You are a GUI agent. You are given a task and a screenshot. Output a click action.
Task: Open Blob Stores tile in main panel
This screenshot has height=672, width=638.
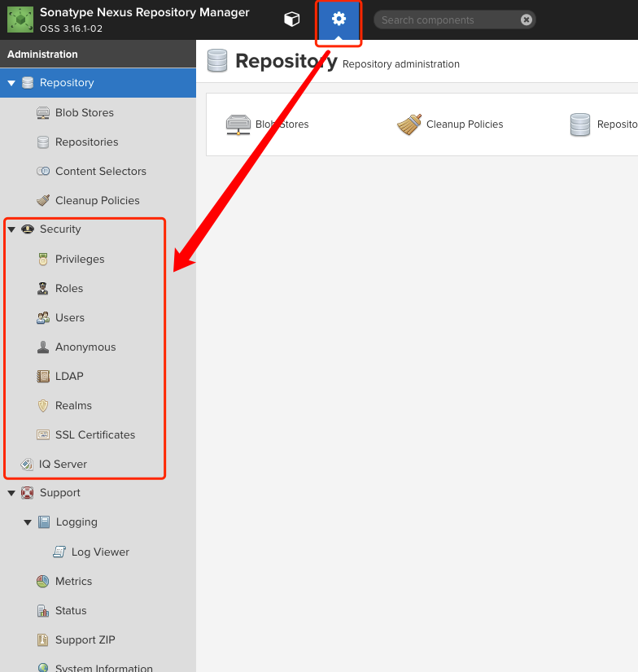[267, 124]
